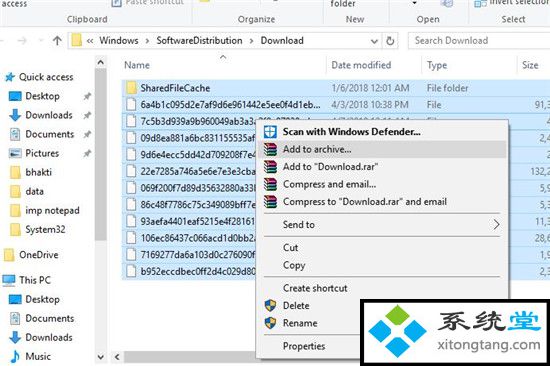The image size is (550, 366).
Task: Click navigation pane scroll up arrow
Action: click(101, 63)
